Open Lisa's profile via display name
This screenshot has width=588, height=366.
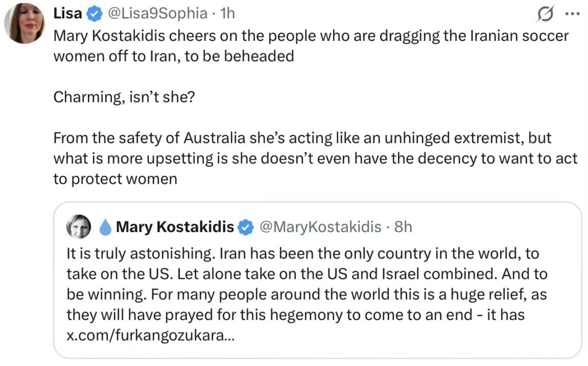point(67,13)
